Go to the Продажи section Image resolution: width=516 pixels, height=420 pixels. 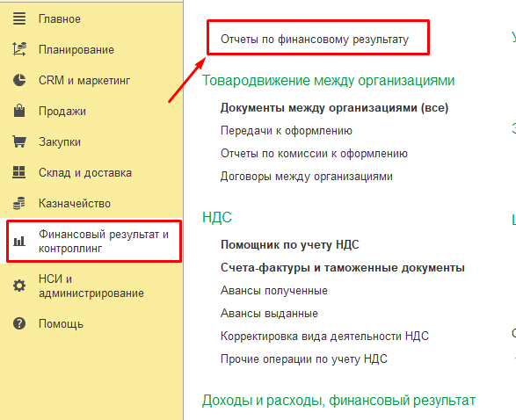pyautogui.click(x=62, y=112)
